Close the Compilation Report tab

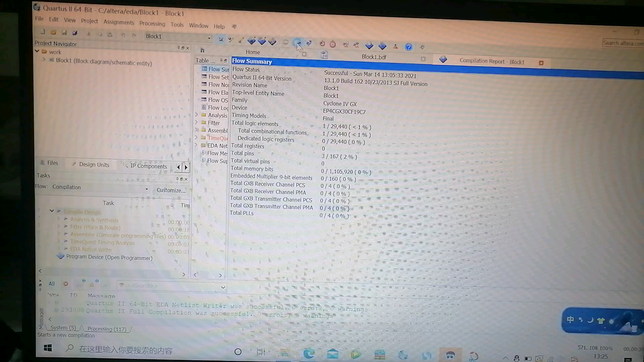click(541, 63)
